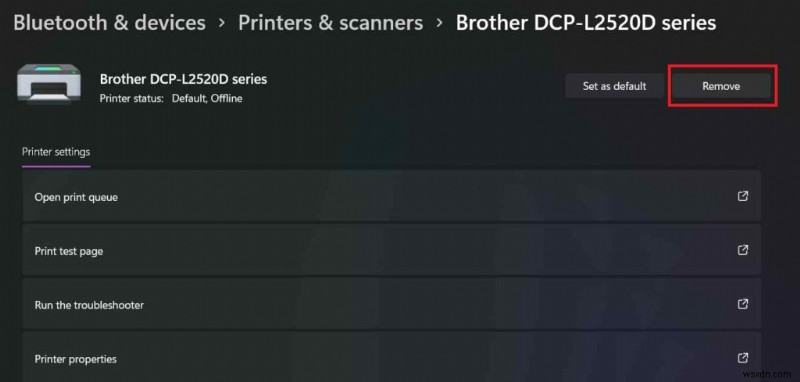The height and width of the screenshot is (382, 800).
Task: Click the Printer status label
Action: click(x=132, y=98)
